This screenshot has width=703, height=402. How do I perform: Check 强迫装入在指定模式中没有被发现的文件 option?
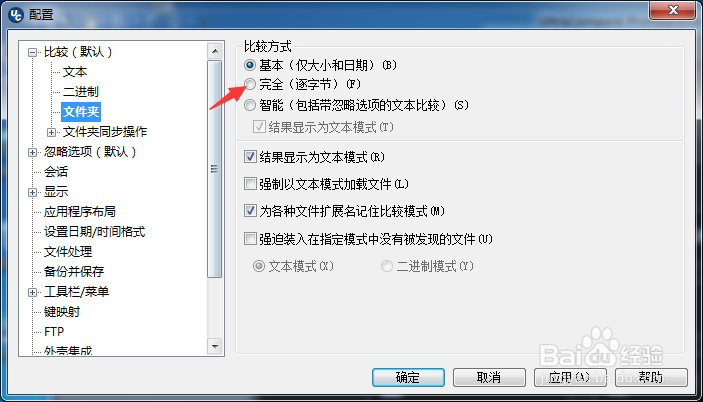click(x=250, y=238)
